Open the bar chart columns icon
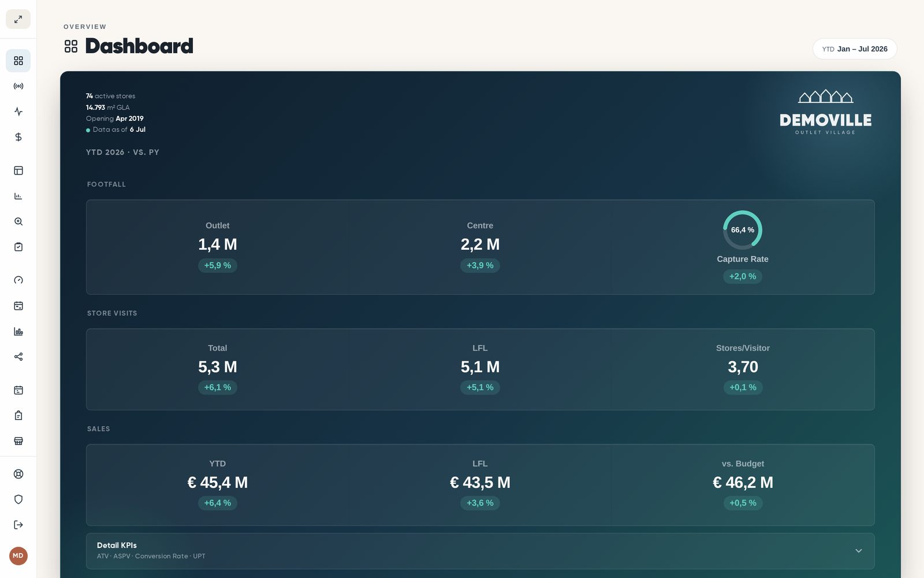 coord(18,331)
